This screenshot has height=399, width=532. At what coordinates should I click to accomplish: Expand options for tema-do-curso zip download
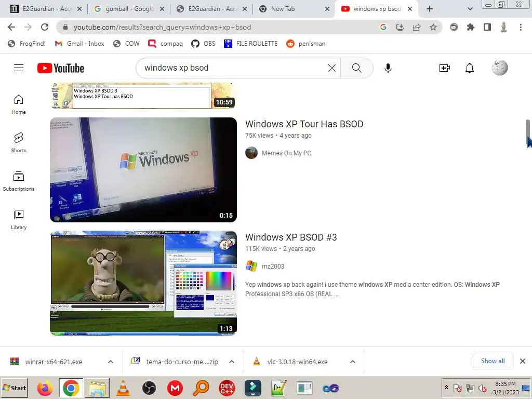tap(232, 362)
